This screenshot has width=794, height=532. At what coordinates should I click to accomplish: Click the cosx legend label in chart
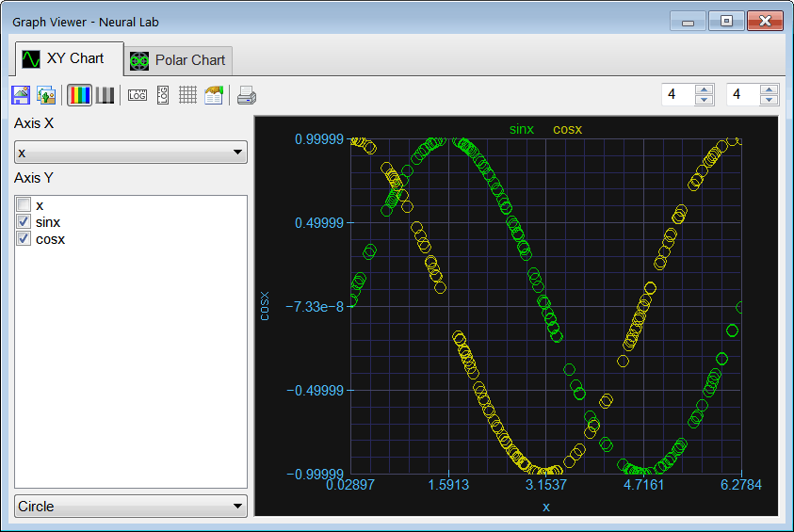567,130
